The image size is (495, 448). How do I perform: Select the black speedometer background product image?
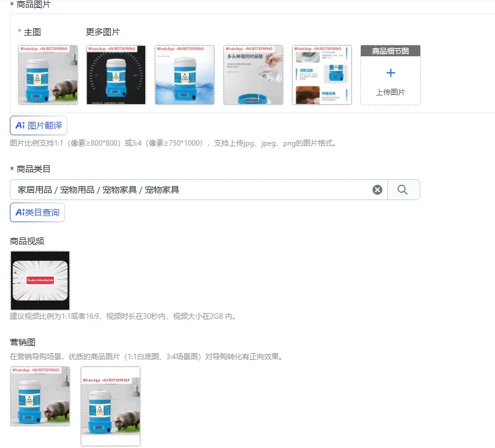click(x=116, y=75)
